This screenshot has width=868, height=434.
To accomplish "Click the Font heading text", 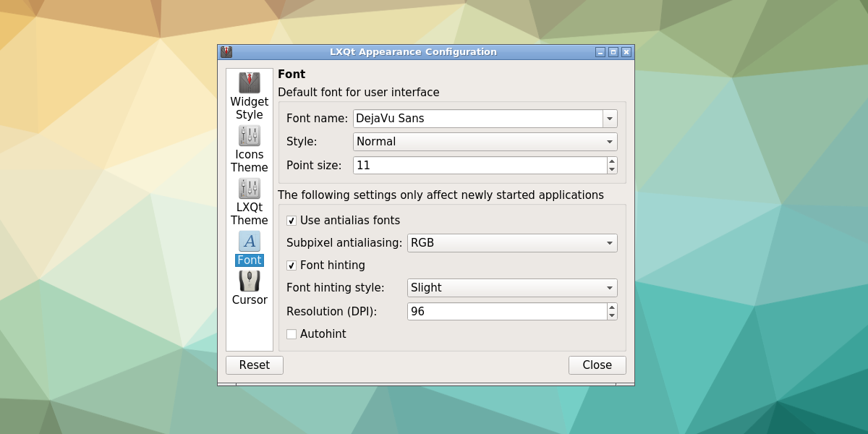I will 292,75.
